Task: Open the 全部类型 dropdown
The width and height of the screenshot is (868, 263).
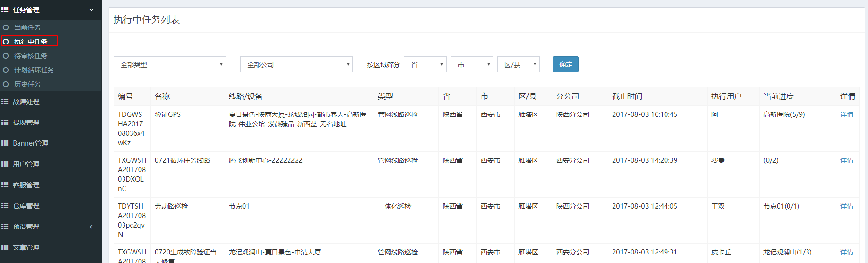Action: [170, 64]
